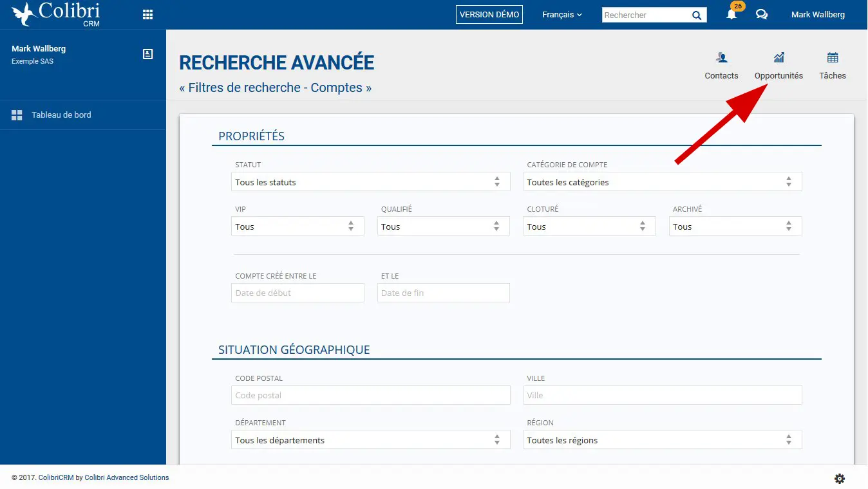The width and height of the screenshot is (868, 489).
Task: Click the Exemple SAS company text
Action: coord(32,62)
